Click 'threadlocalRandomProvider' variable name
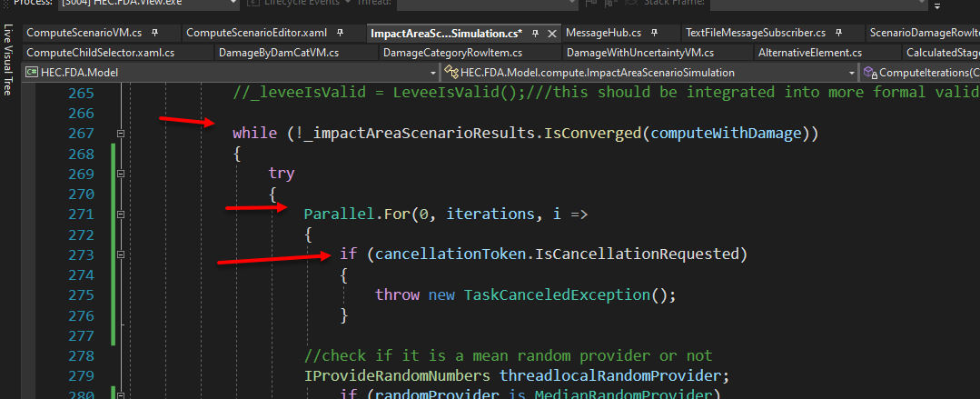Image resolution: width=980 pixels, height=399 pixels. point(610,376)
